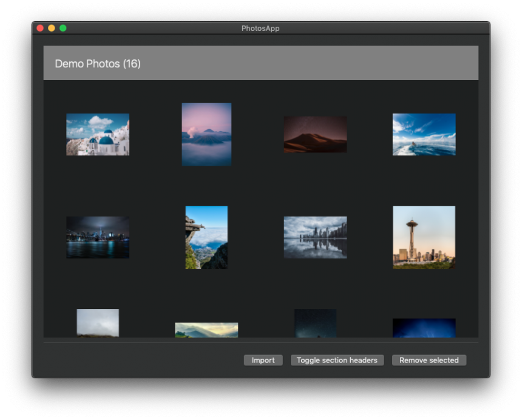Select the volcano rising through clouds photo
Viewport: 522px width, 420px height.
pos(206,134)
